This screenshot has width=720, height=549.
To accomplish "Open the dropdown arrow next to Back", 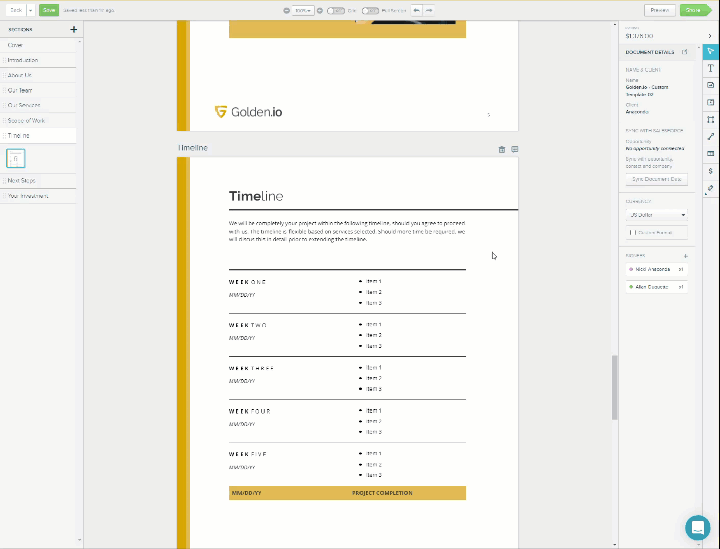I will pos(30,10).
